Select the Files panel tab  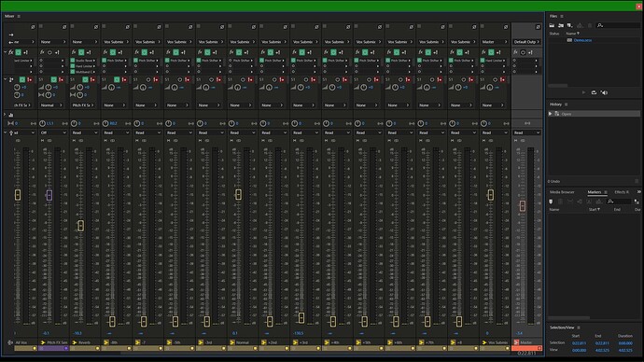[x=553, y=17]
